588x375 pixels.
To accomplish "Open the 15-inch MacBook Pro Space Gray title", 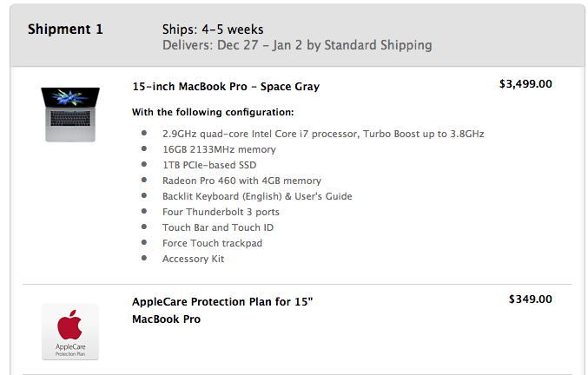I will tap(226, 87).
